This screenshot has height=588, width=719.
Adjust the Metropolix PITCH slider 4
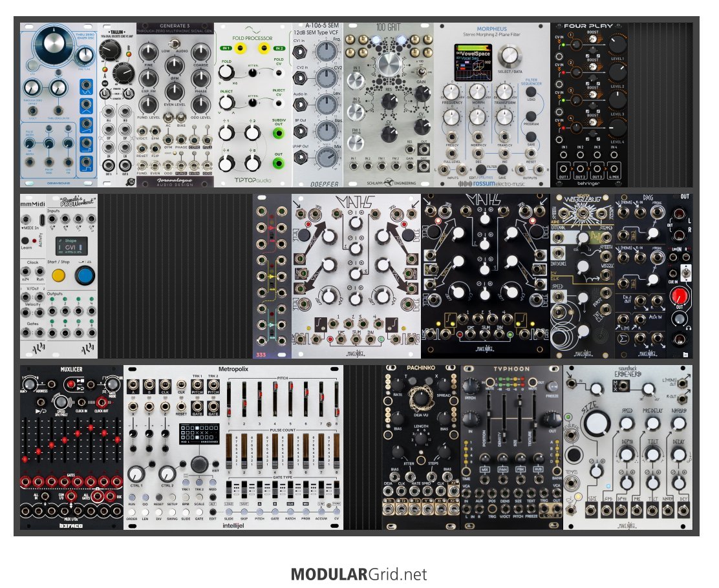[x=275, y=400]
